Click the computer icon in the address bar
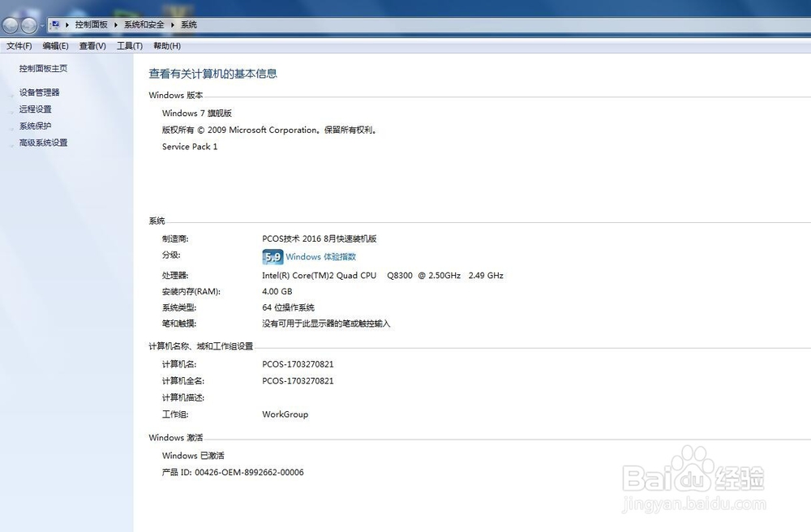 coord(55,24)
